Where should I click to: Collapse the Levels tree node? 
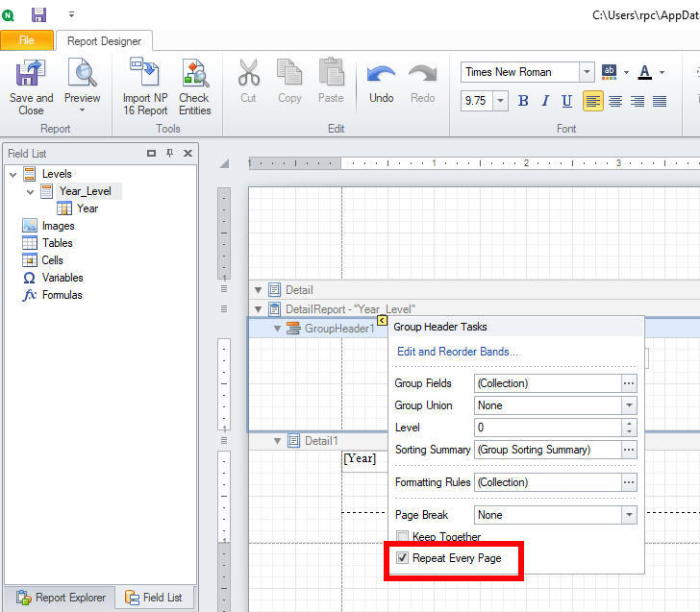tap(12, 175)
